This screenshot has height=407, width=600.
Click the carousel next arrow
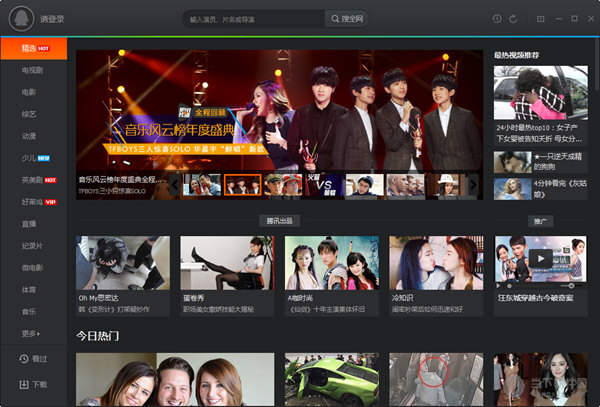coord(473,185)
